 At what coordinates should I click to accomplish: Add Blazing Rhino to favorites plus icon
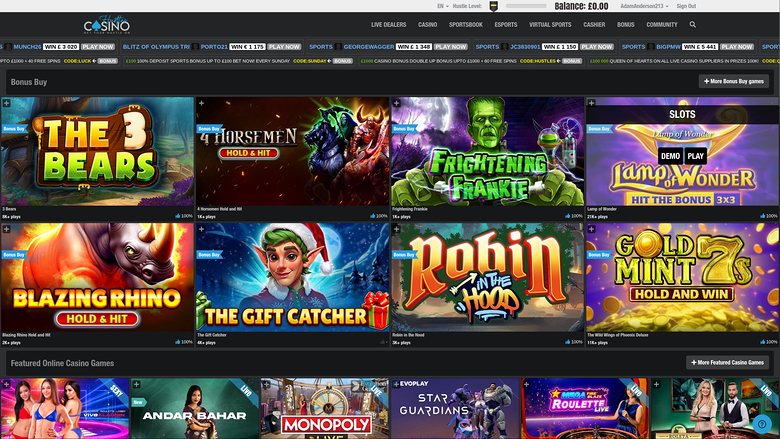(x=6, y=229)
